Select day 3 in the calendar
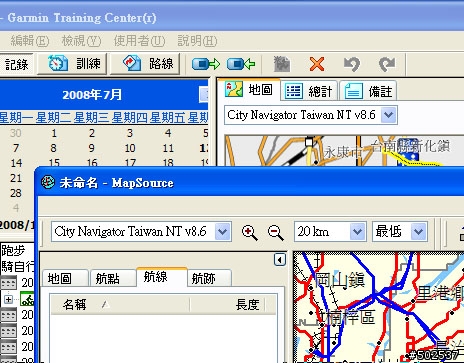Viewport: 464px width, 363px height. (x=130, y=133)
